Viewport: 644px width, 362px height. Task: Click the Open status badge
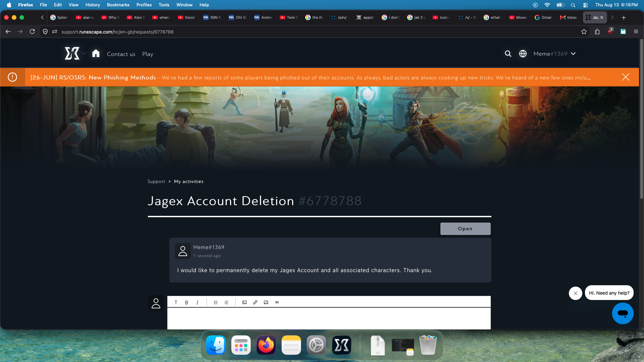[466, 229]
